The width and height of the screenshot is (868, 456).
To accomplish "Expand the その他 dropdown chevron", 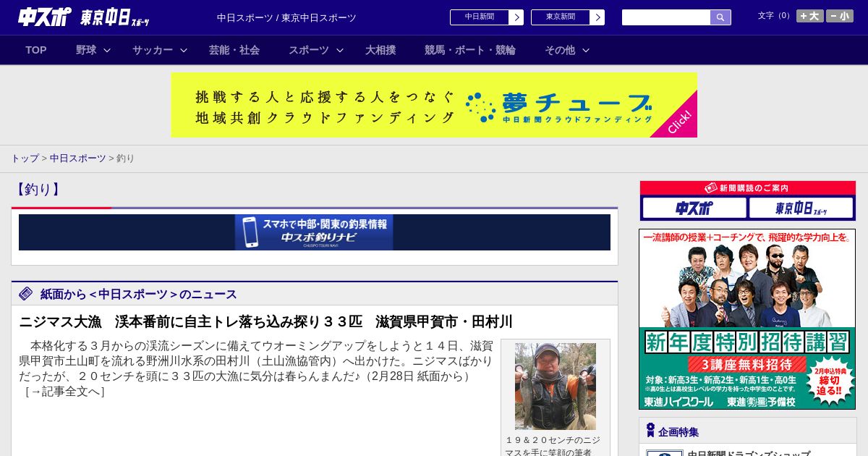I will tap(586, 51).
